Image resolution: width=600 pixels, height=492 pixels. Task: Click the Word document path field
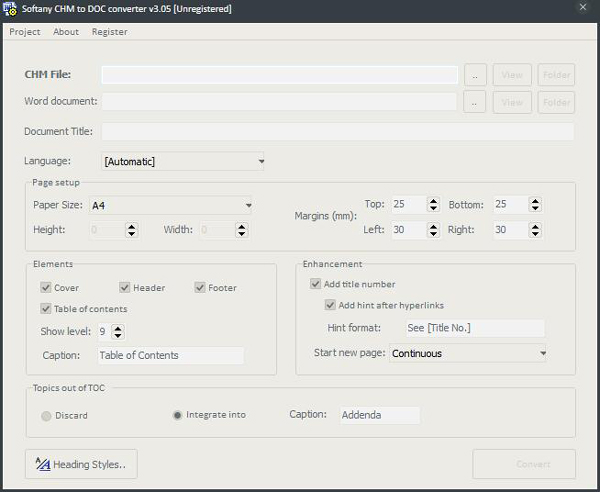click(x=279, y=101)
